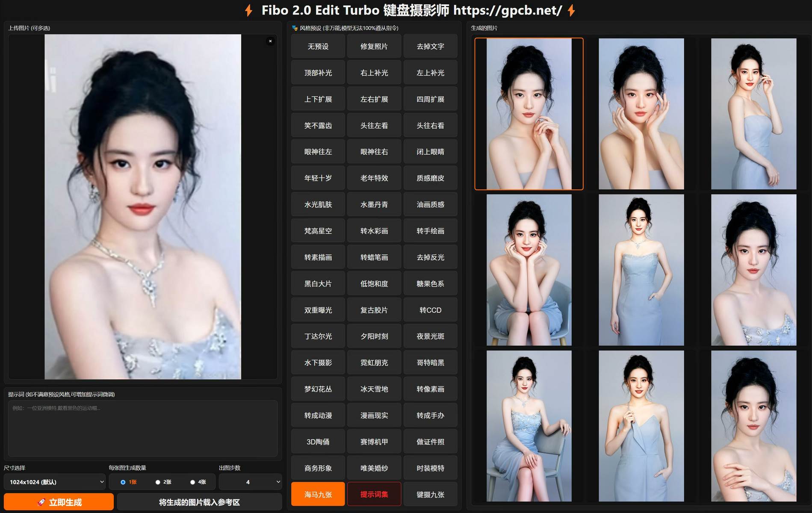Choose the 转CCD preset
Screen dimensions: 812x513
point(431,310)
